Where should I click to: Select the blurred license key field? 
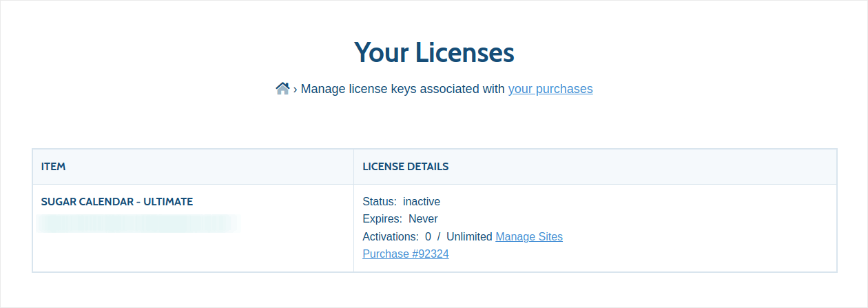click(x=136, y=223)
